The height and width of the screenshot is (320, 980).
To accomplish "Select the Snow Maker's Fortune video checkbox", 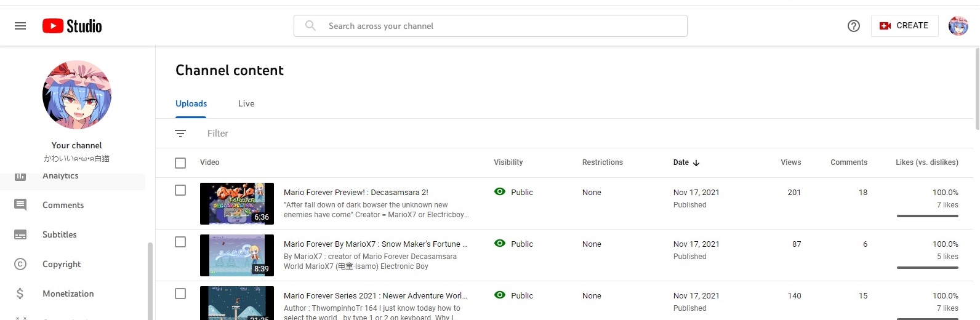I will pos(180,242).
